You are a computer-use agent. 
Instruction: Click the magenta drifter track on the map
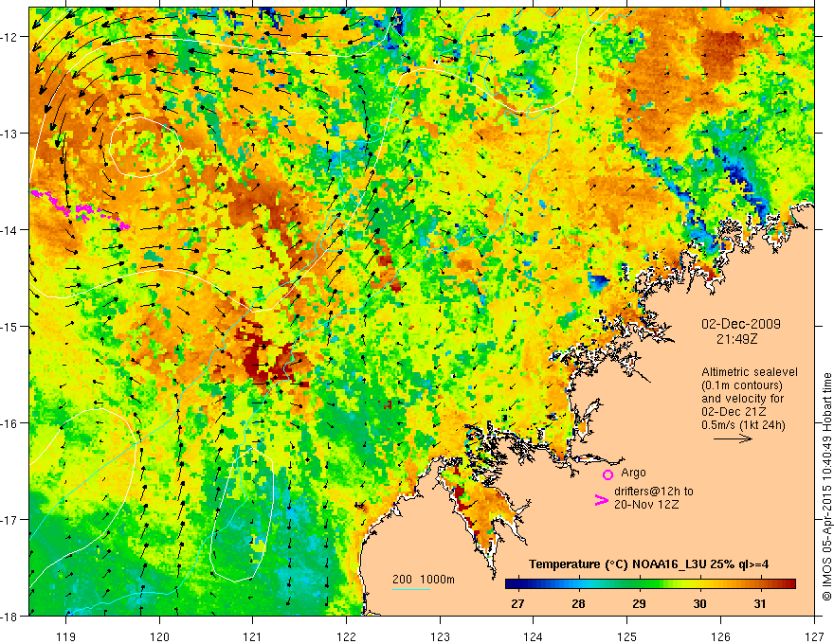pos(80,210)
